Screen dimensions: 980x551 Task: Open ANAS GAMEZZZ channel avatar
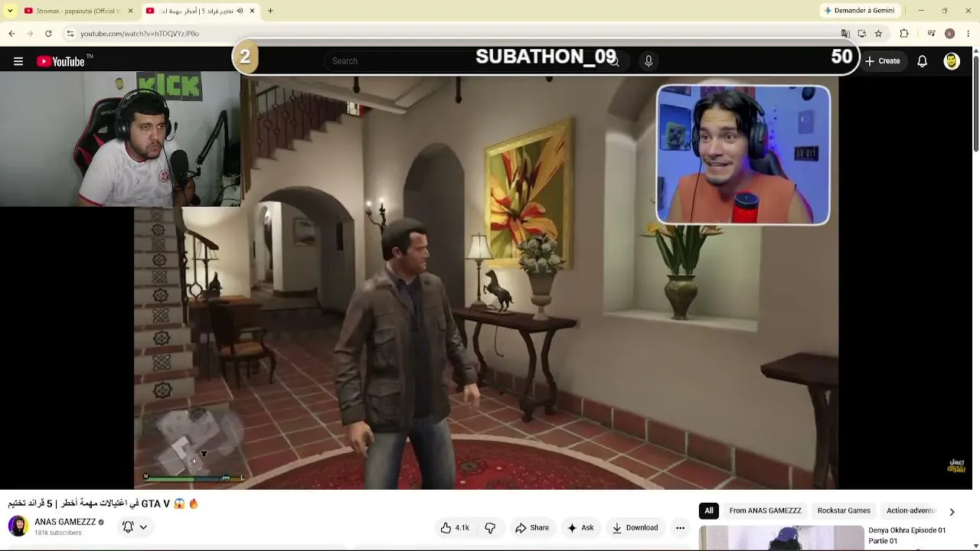[x=18, y=527]
